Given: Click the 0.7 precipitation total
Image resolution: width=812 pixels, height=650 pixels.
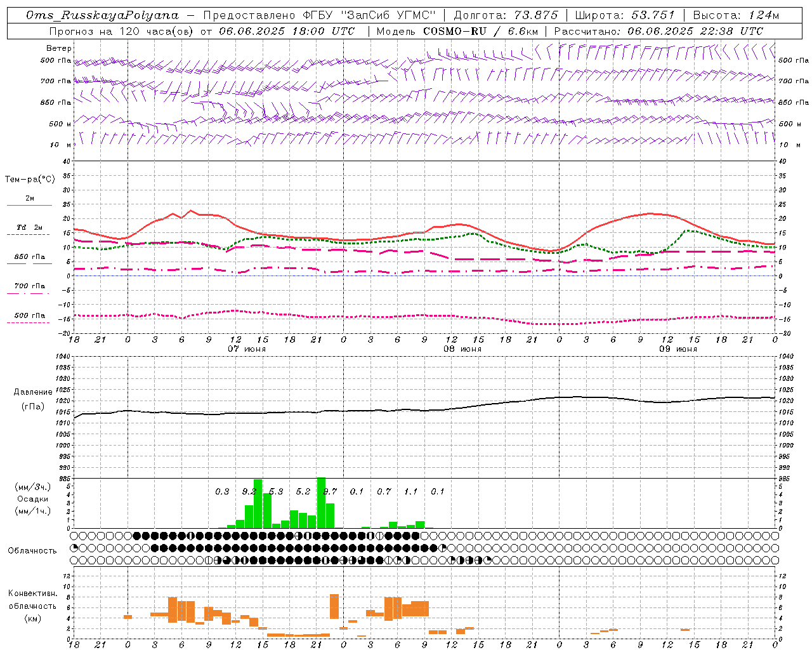Looking at the screenshot, I should tap(384, 492).
